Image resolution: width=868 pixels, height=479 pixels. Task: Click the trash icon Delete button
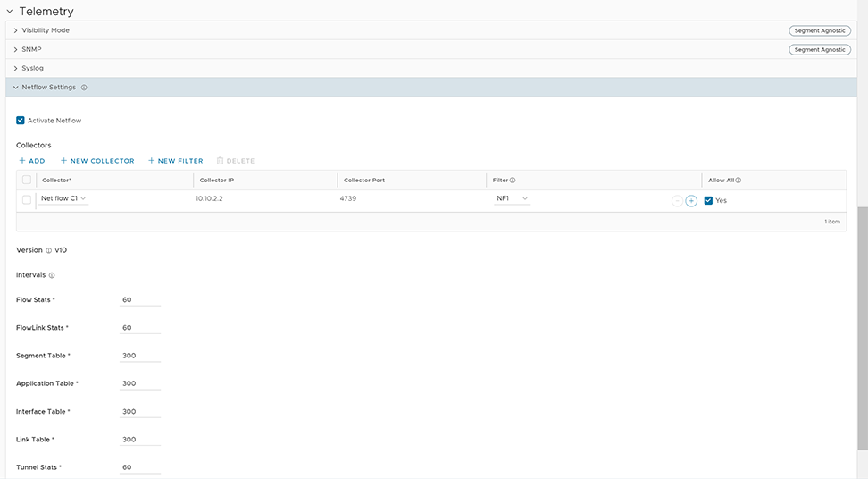(x=236, y=161)
